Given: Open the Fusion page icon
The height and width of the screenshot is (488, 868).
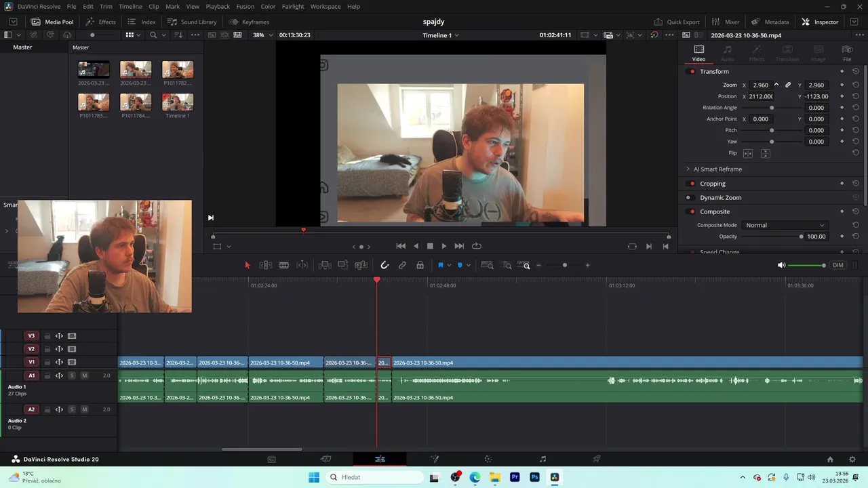Looking at the screenshot, I should tap(435, 459).
